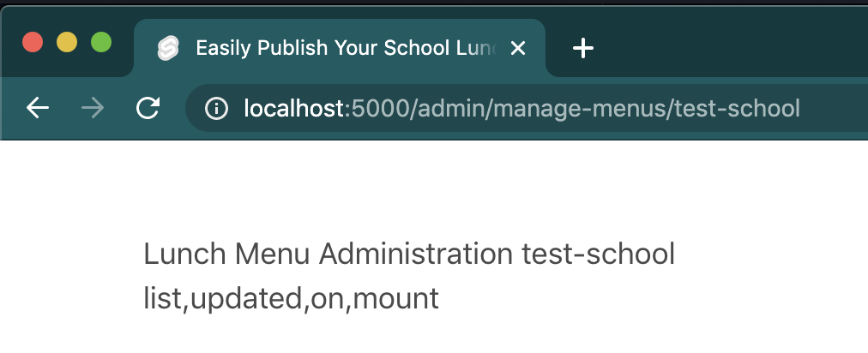Click the forward navigation arrow
The height and width of the screenshot is (353, 868).
click(x=93, y=108)
